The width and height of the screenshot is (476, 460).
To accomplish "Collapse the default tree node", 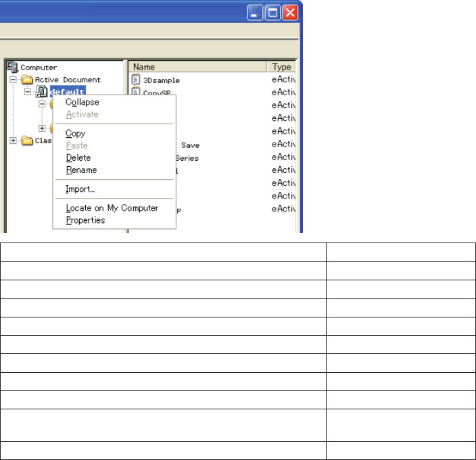I will tap(28, 92).
